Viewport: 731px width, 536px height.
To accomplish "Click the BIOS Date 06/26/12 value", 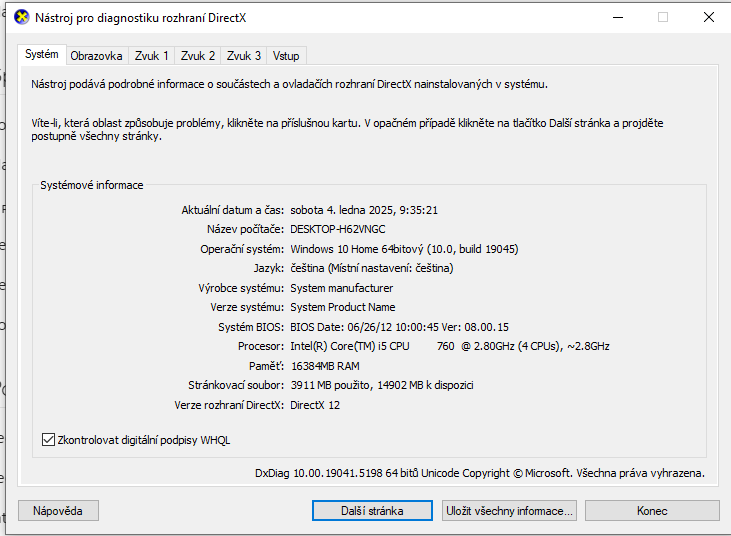I will click(x=399, y=327).
